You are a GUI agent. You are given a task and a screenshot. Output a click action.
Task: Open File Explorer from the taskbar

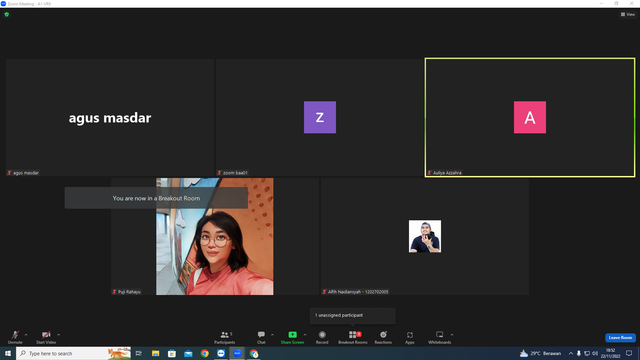point(156,353)
